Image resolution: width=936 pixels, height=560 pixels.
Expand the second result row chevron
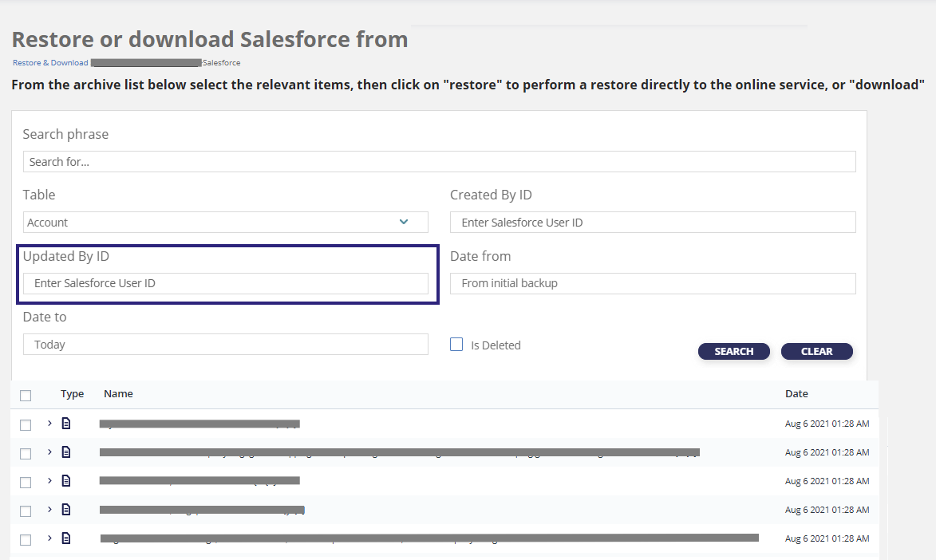[x=49, y=452]
